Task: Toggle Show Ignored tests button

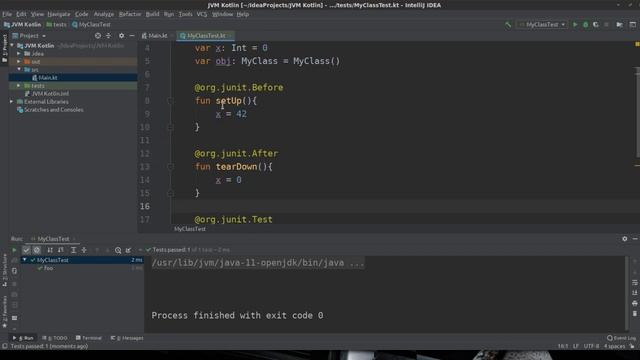Action: 37,250
